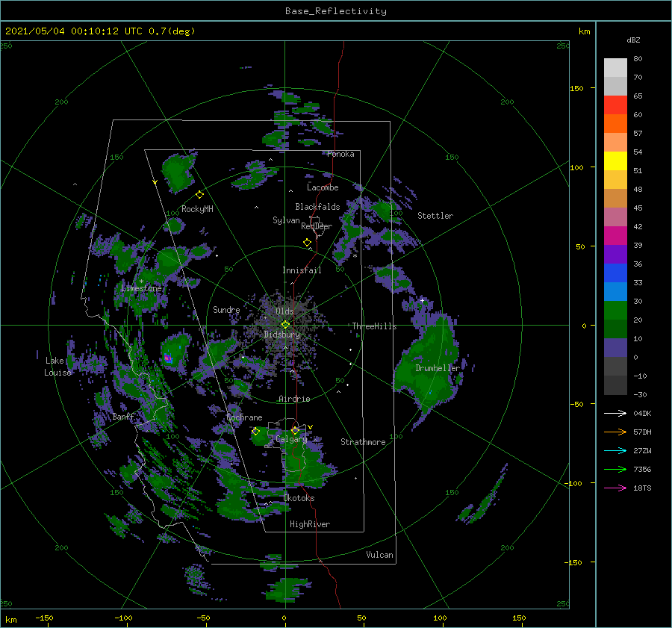
Task: Click the Base_Reflectivity title
Action: click(x=336, y=11)
